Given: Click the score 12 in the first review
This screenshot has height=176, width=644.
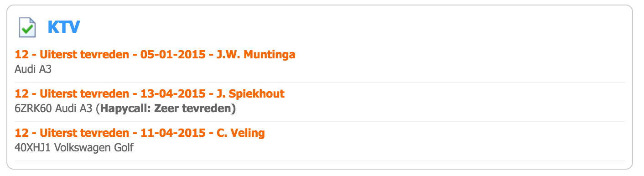Looking at the screenshot, I should (21, 55).
